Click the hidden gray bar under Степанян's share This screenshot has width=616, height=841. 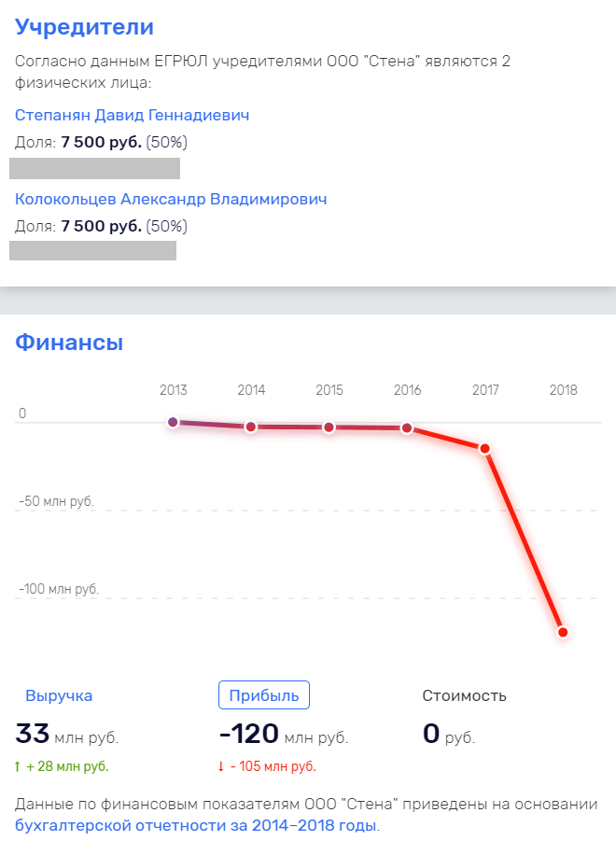coord(93,168)
